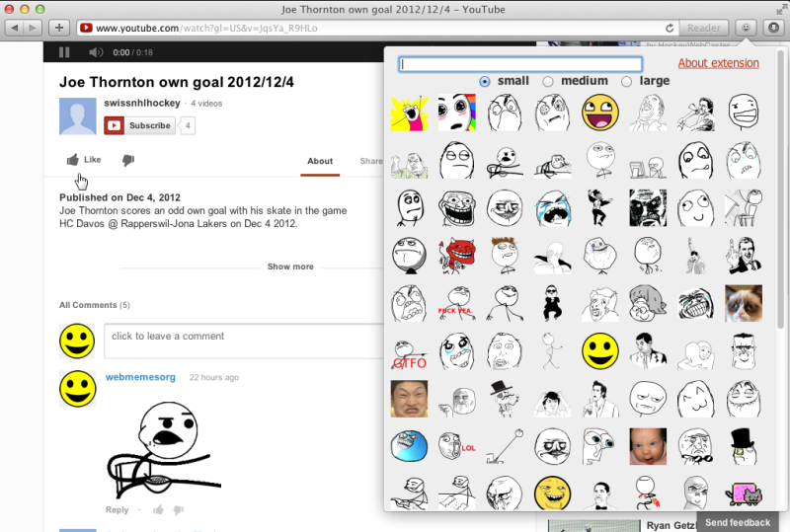This screenshot has width=790, height=532.
Task: Click the meme extension toolbar icon
Action: [x=746, y=29]
